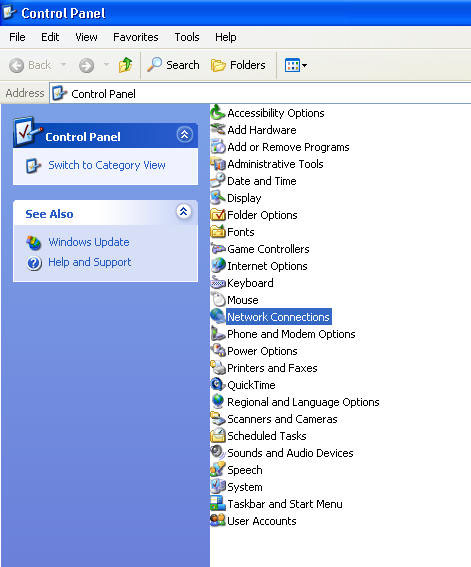Image resolution: width=471 pixels, height=567 pixels.
Task: Click the Help and Support link
Action: pyautogui.click(x=90, y=262)
